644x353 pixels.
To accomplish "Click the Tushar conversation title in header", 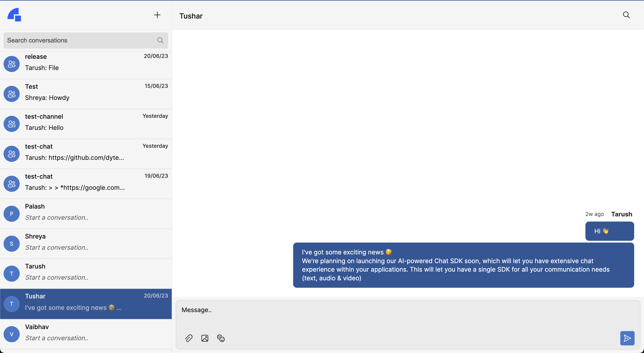I will (191, 16).
